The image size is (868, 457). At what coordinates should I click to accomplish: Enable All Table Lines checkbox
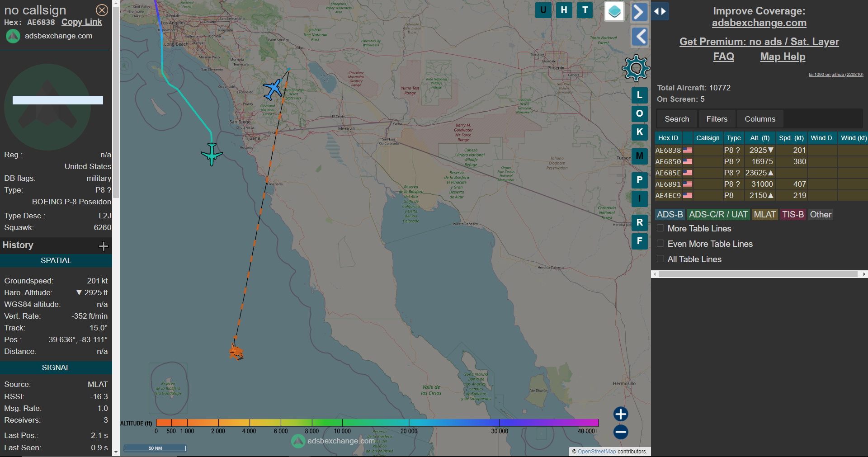click(660, 259)
